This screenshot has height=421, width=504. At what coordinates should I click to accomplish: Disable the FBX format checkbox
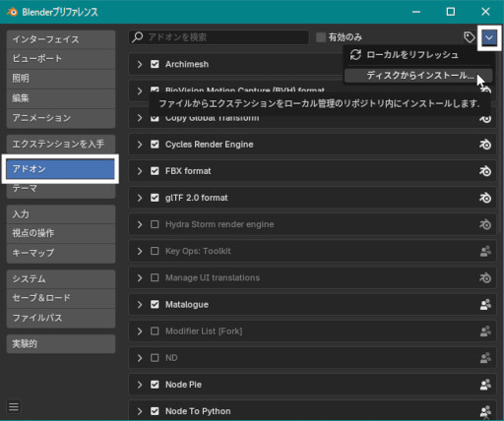[155, 171]
